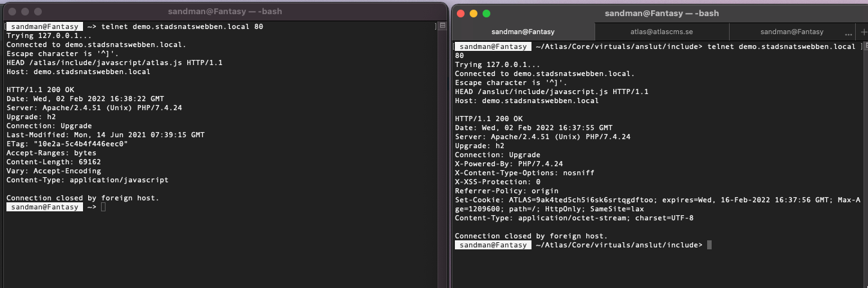
Task: Click "Connected to" line in right window
Action: click(544, 73)
